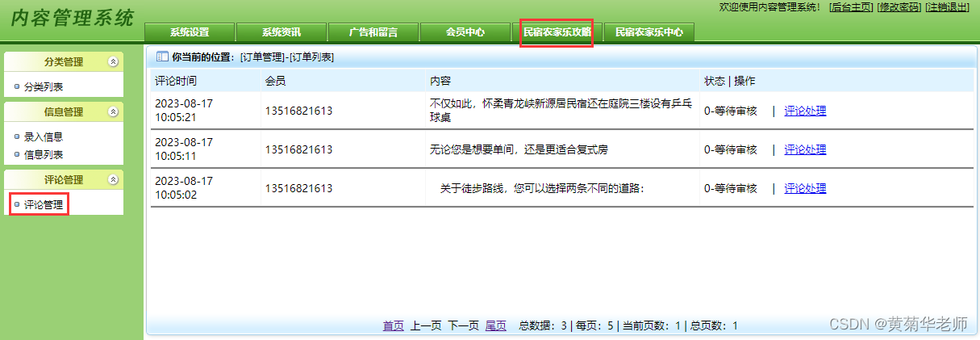Click 0-等待审核 status in the 10:05:02 row
Viewport: 980px width, 340px height.
731,188
